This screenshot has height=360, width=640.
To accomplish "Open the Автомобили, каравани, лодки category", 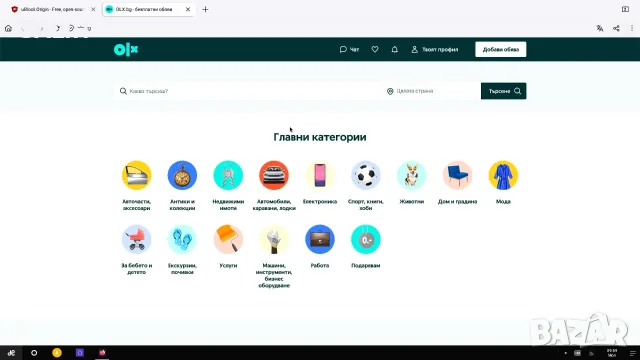I will (x=274, y=185).
